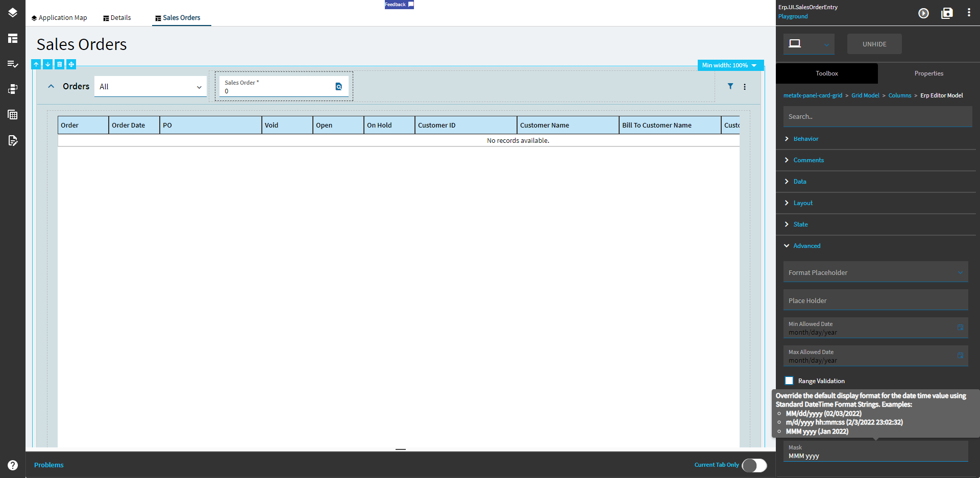Switch to the Properties tab
980x478 pixels.
click(929, 73)
